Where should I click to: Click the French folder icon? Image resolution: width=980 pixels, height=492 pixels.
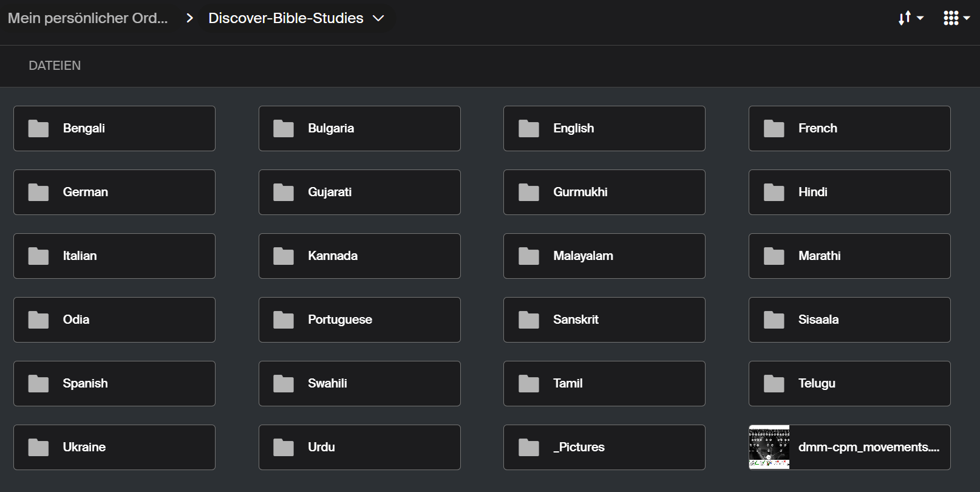coord(774,128)
